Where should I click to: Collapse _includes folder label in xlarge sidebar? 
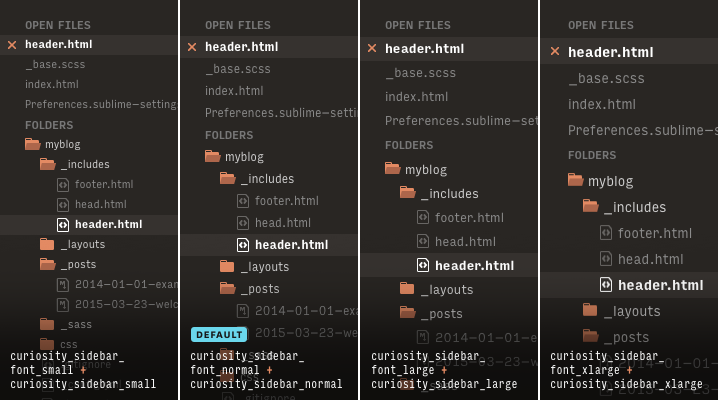(635, 207)
